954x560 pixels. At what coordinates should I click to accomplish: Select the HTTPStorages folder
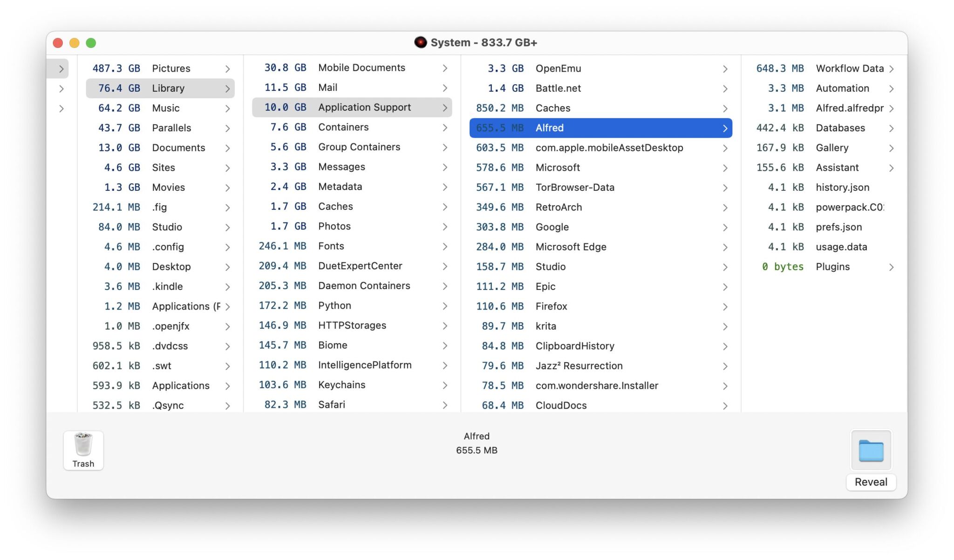[352, 325]
